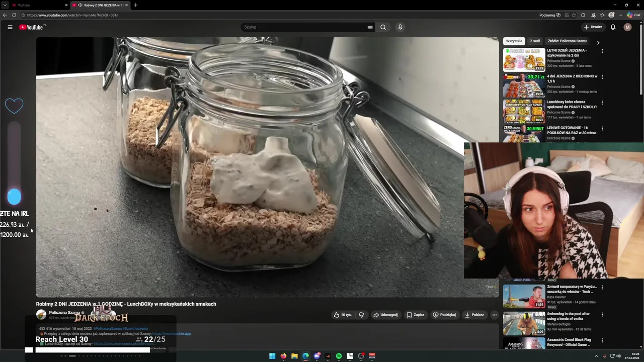
Task: Open LETNI DZIEŃ JEDZENIA video thumbnail
Action: click(524, 59)
